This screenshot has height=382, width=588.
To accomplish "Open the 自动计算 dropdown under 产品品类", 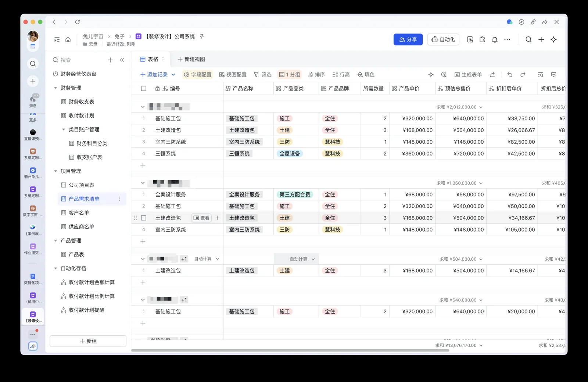I will click(302, 259).
